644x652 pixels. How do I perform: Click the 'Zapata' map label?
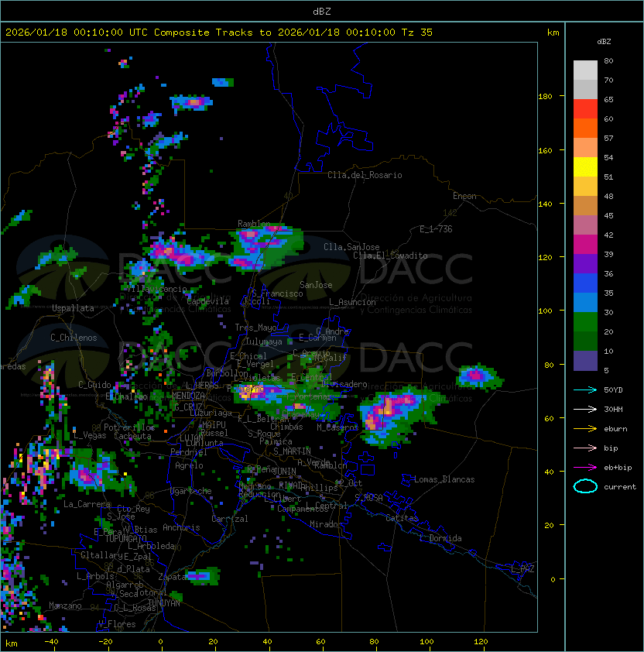coord(172,577)
